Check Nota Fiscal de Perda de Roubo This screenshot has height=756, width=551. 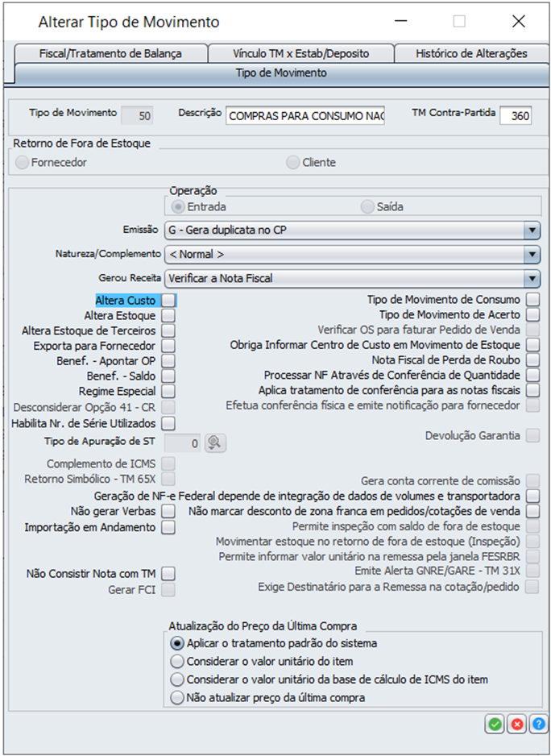(532, 360)
